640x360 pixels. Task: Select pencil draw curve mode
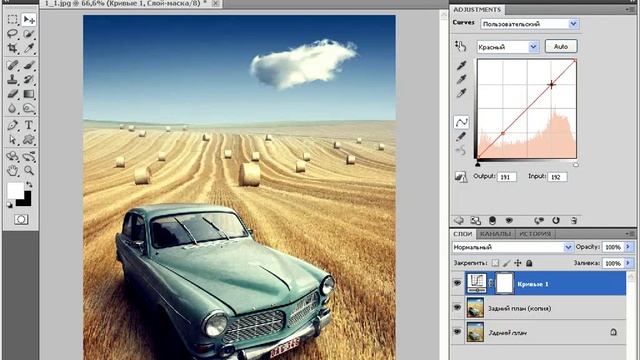tap(461, 137)
